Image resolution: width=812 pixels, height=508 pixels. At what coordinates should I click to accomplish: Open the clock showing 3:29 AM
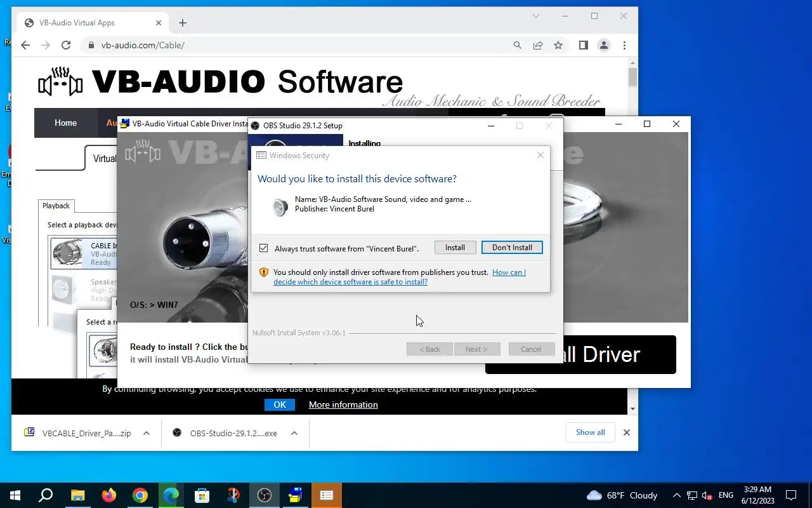coord(757,495)
